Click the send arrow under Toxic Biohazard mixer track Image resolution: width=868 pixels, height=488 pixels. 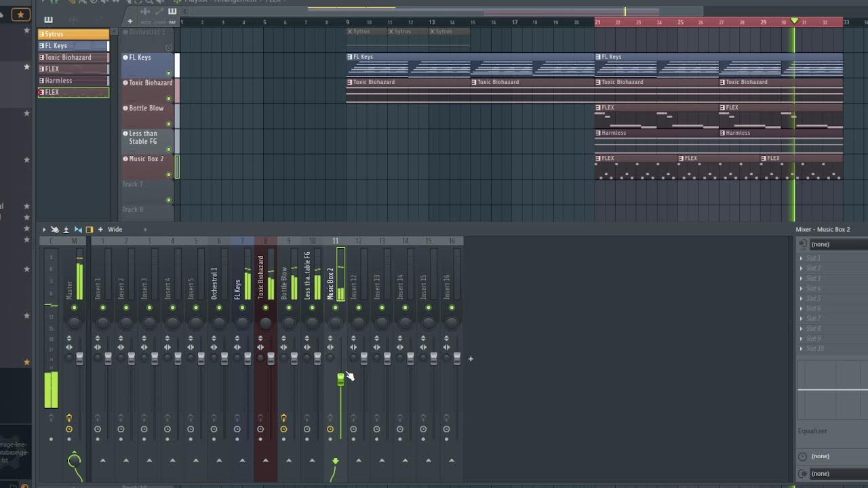(x=265, y=460)
